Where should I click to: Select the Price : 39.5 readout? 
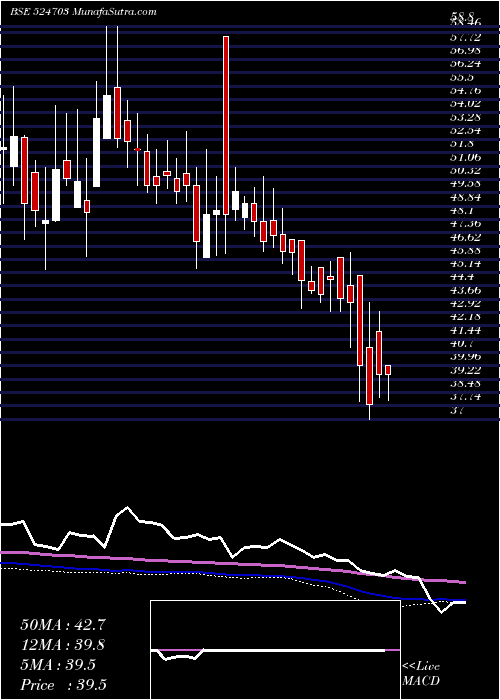coord(63,685)
